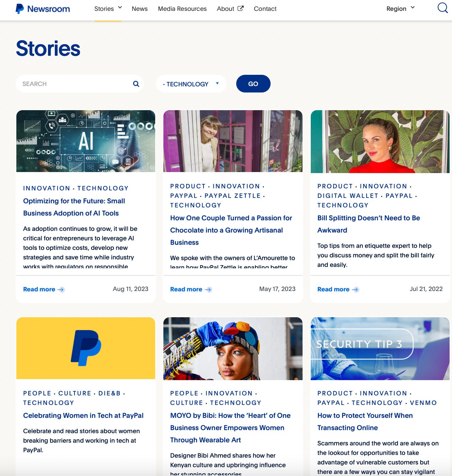Click the PayPal Newsroom logo
This screenshot has height=476, width=452.
43,9
